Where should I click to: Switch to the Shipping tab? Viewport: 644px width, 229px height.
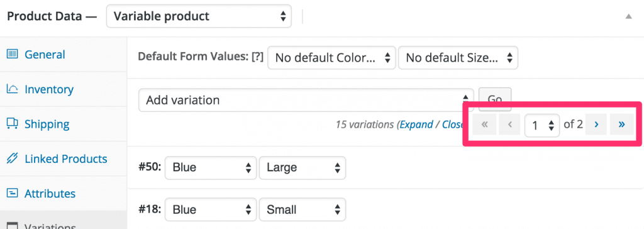tap(47, 124)
